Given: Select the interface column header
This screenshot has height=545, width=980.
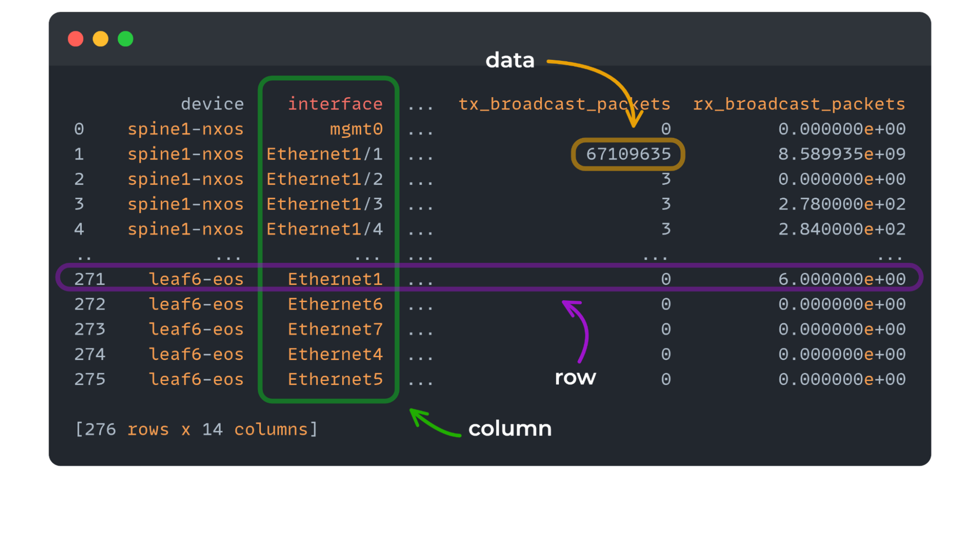Looking at the screenshot, I should pyautogui.click(x=335, y=104).
